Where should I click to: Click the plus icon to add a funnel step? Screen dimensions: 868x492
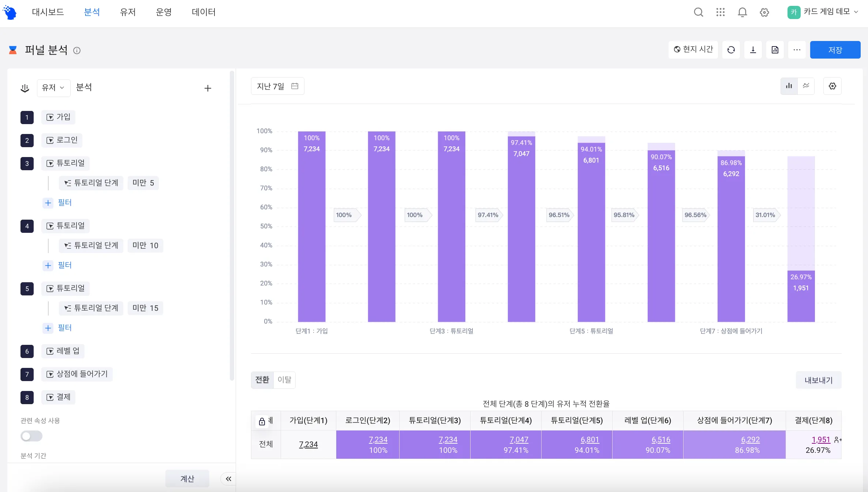[208, 88]
